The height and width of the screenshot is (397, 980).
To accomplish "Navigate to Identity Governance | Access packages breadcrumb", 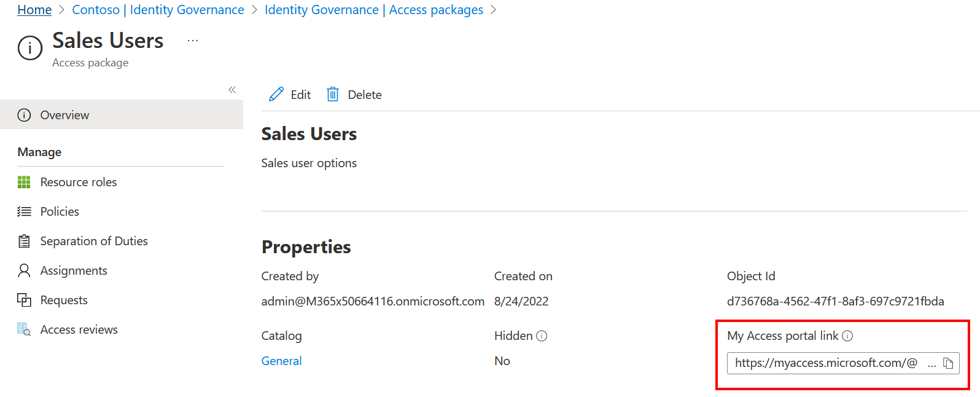I will click(373, 10).
